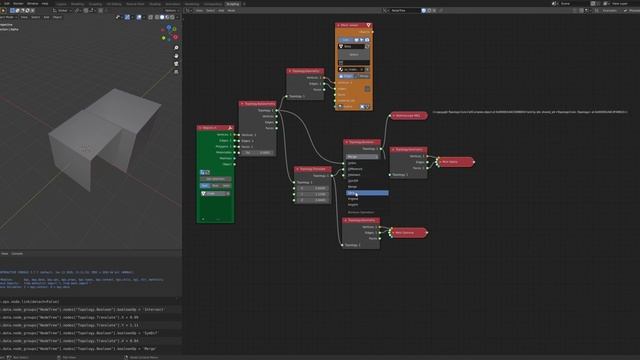Open the viewport Options dropdown
640x360 pixels.
coord(172,11)
